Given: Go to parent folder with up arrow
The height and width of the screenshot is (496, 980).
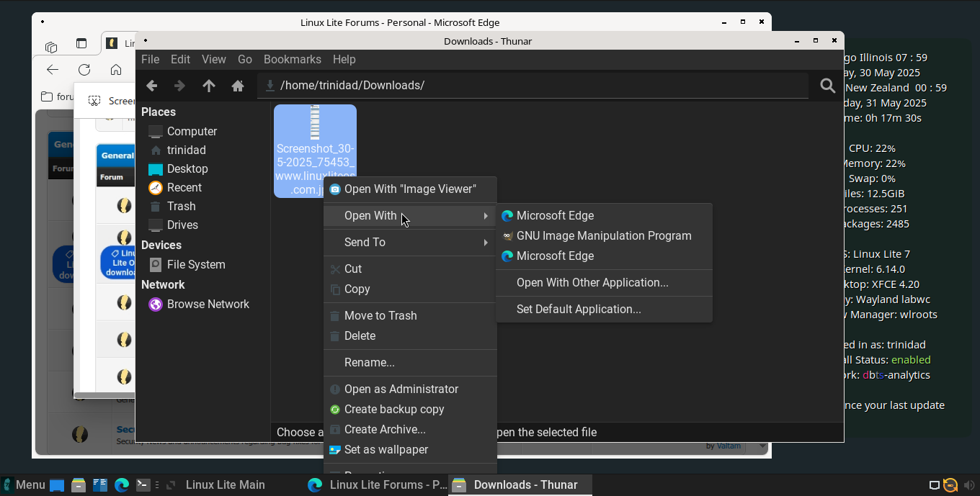Looking at the screenshot, I should 209,86.
